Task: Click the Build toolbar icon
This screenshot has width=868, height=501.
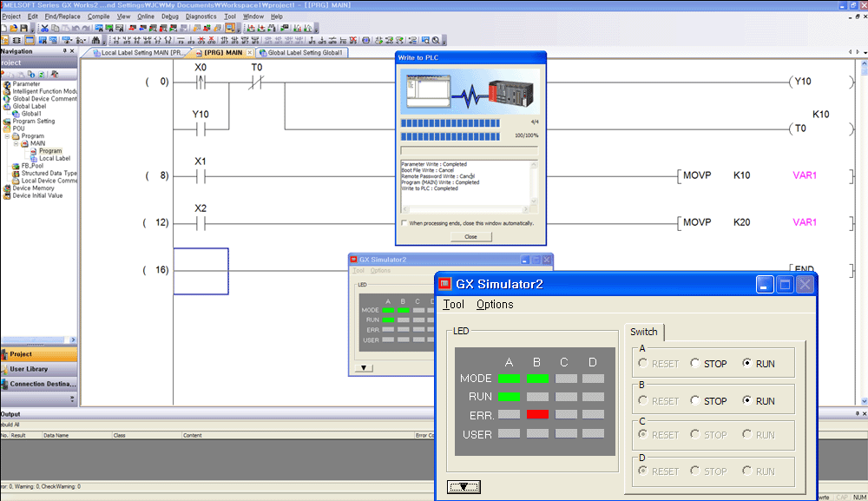Action: coord(197,29)
